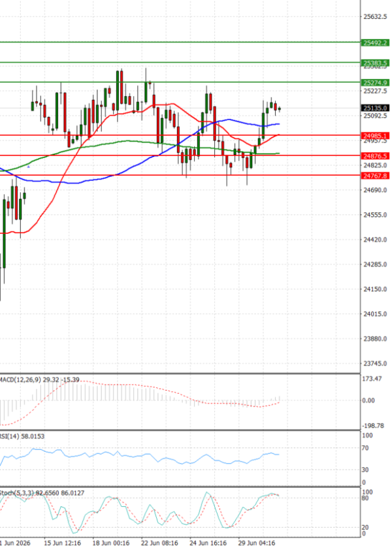Image resolution: width=392 pixels, height=546 pixels.
Task: Click the 24420.0 price axis value
Action: [x=375, y=240]
